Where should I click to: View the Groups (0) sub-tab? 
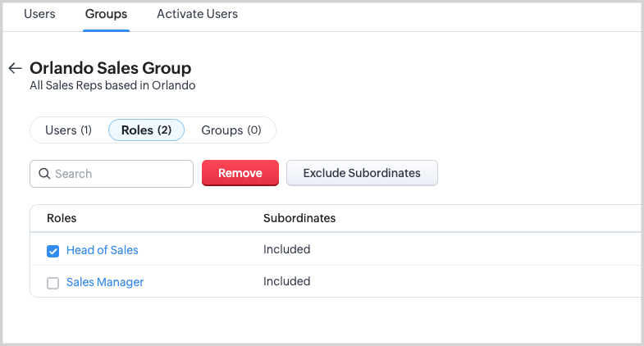tap(231, 130)
